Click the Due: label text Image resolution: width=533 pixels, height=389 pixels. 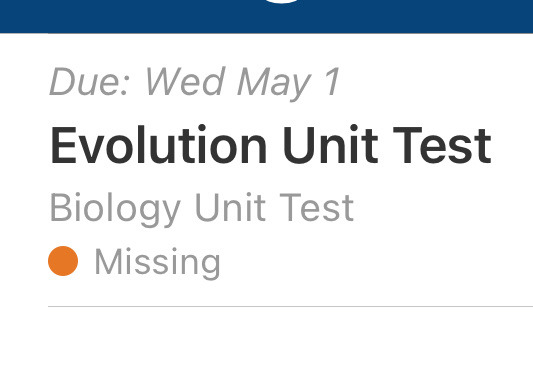pyautogui.click(x=89, y=82)
